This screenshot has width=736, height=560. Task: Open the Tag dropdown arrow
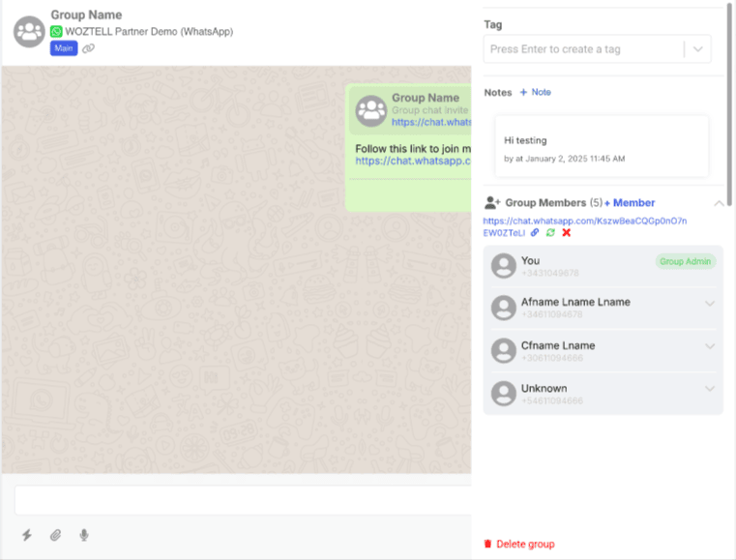(x=698, y=49)
